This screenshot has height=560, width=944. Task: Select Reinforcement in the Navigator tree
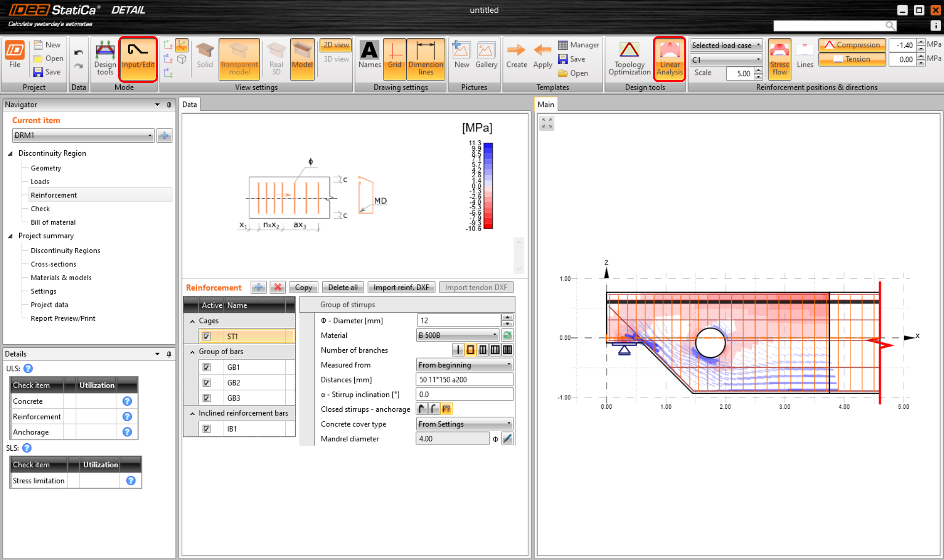[x=54, y=195]
